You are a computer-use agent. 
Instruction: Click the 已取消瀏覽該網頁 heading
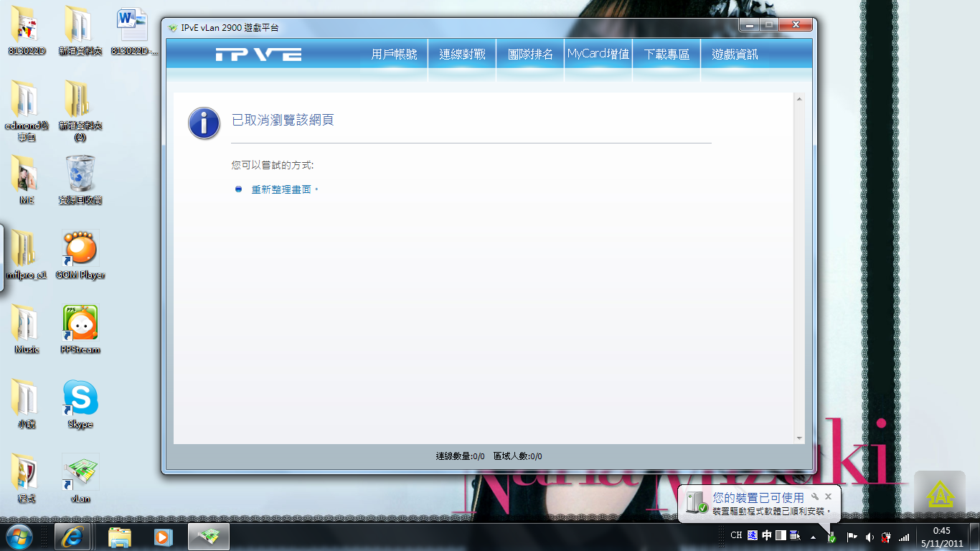click(283, 121)
